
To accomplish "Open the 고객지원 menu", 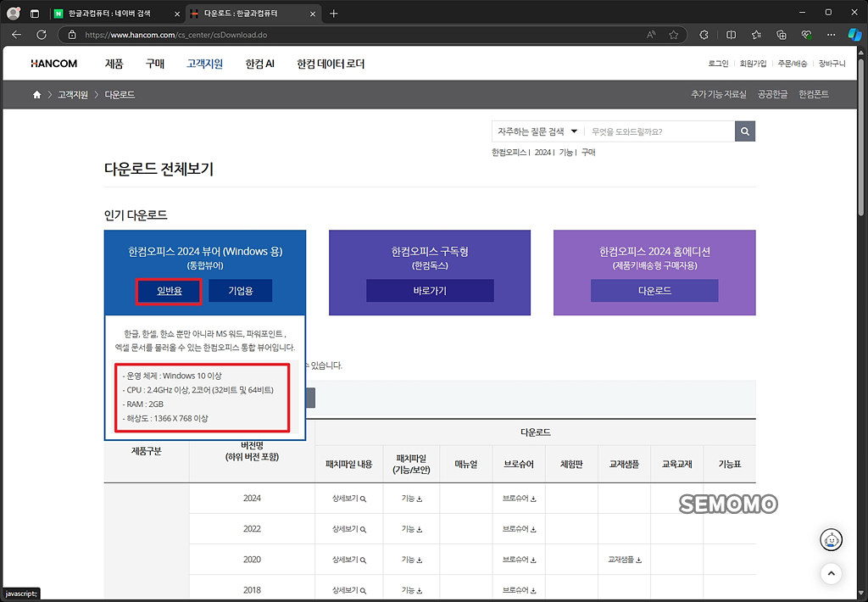I will click(205, 64).
